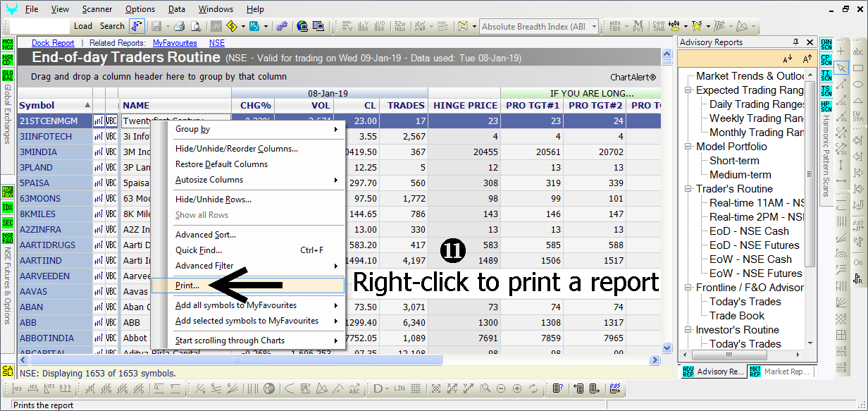Image resolution: width=868 pixels, height=411 pixels.
Task: Collapse the Investor's Routine tree node
Action: [x=688, y=330]
